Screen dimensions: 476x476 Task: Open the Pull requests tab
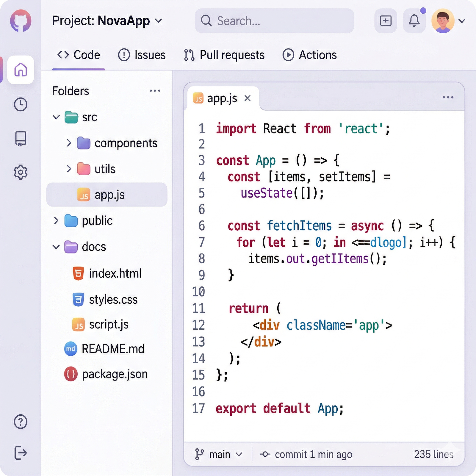pyautogui.click(x=224, y=55)
